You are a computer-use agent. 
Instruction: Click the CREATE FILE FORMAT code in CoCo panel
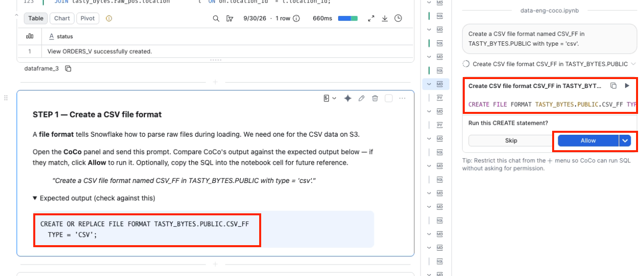click(552, 105)
